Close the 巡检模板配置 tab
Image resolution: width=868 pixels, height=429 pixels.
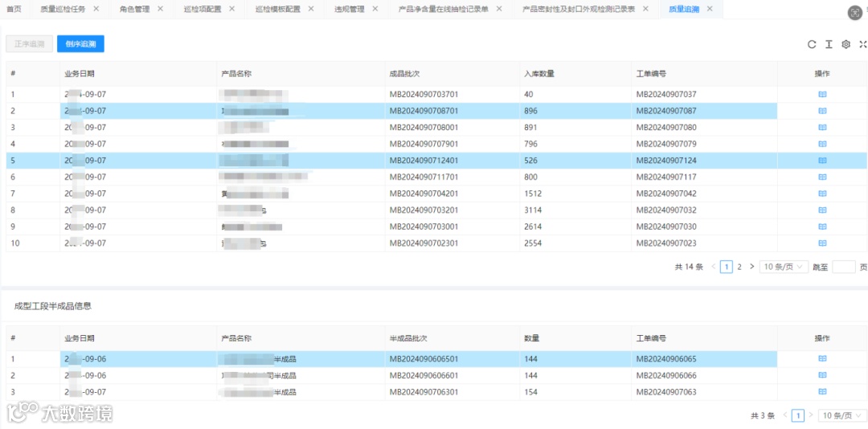[310, 9]
